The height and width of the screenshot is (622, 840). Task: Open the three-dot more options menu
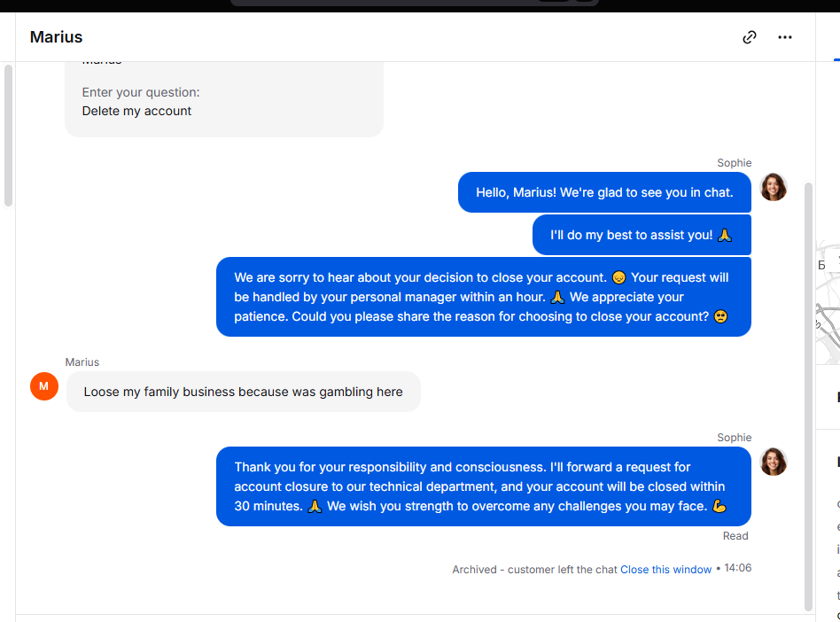[x=785, y=37]
